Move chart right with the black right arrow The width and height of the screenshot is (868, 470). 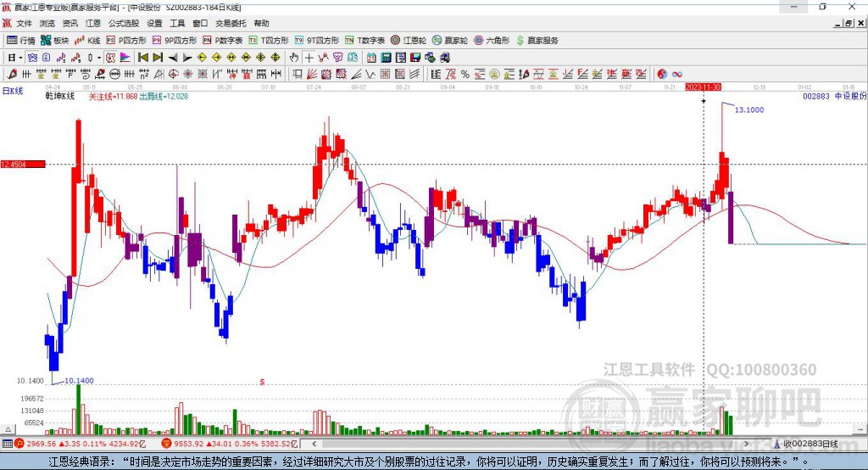[x=187, y=58]
